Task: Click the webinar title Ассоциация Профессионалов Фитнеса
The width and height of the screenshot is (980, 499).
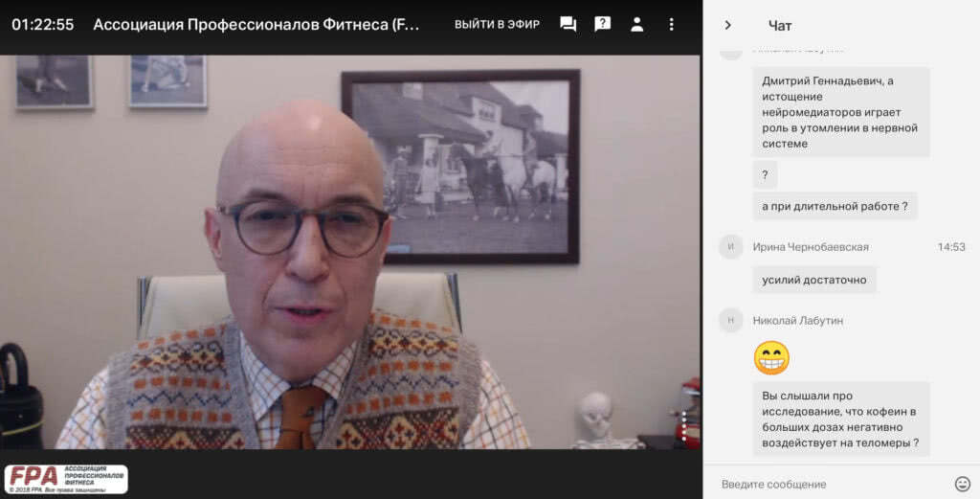Action: click(x=256, y=25)
